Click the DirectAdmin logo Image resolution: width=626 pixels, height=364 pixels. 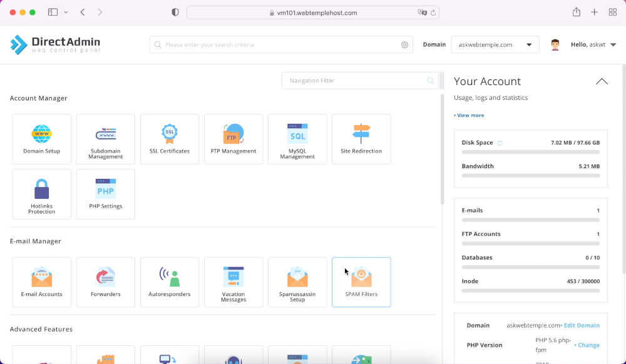click(55, 44)
